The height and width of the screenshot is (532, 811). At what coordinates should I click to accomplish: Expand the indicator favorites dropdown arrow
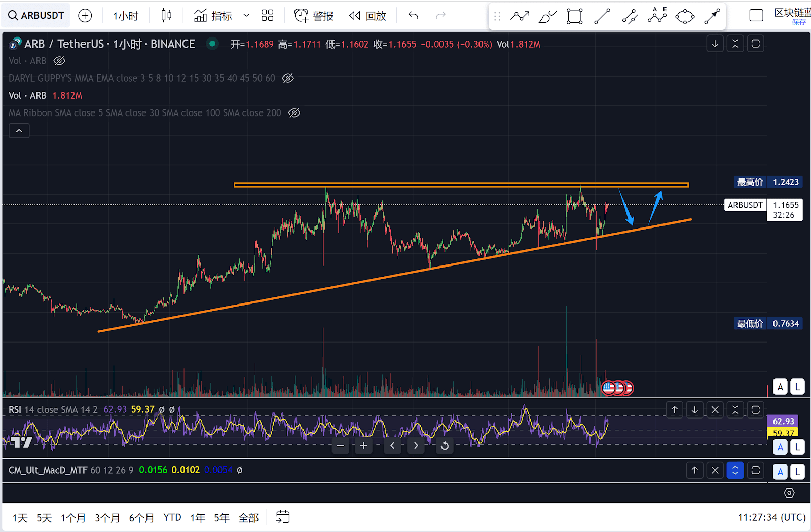point(246,16)
